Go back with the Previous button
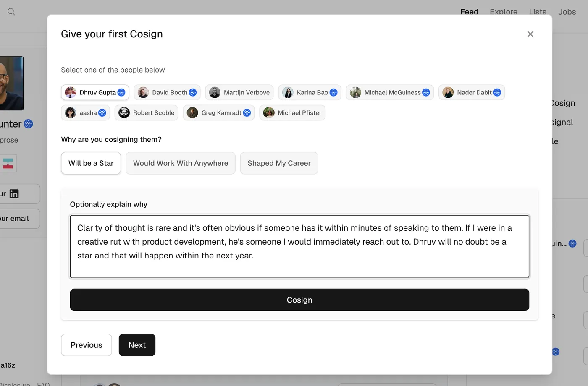This screenshot has height=386, width=588. coord(87,345)
